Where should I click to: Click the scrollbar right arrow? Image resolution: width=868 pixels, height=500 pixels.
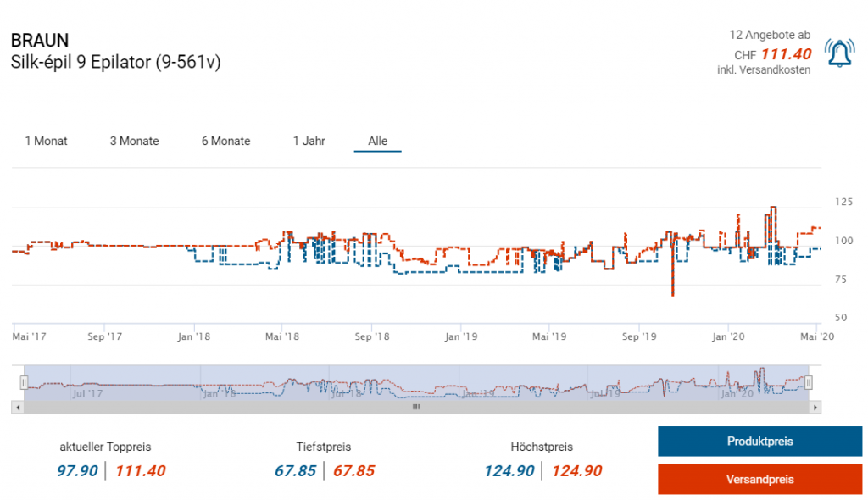point(815,407)
